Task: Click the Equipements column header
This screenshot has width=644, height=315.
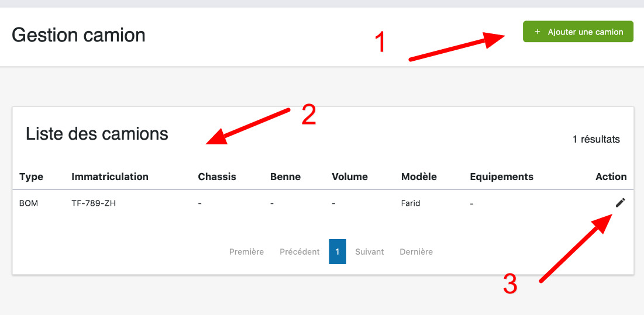Action: (501, 176)
